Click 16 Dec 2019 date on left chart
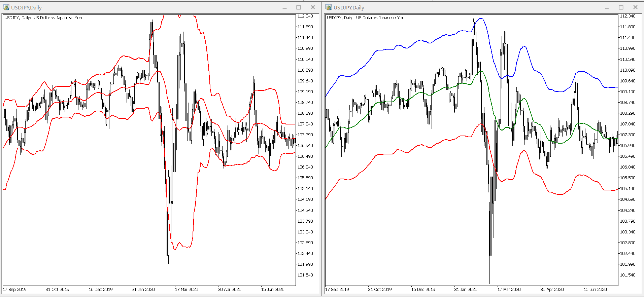 pos(101,289)
